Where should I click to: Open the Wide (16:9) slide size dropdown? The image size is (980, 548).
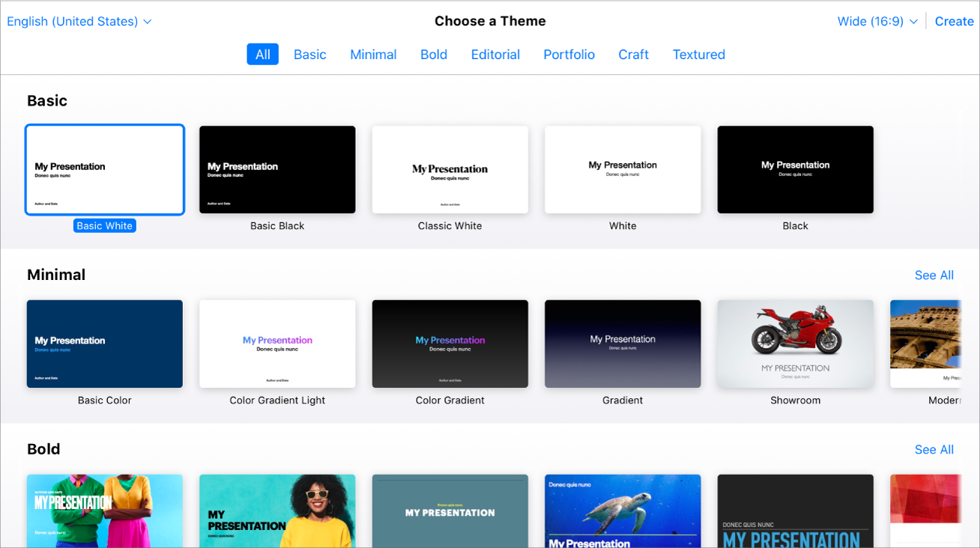877,22
